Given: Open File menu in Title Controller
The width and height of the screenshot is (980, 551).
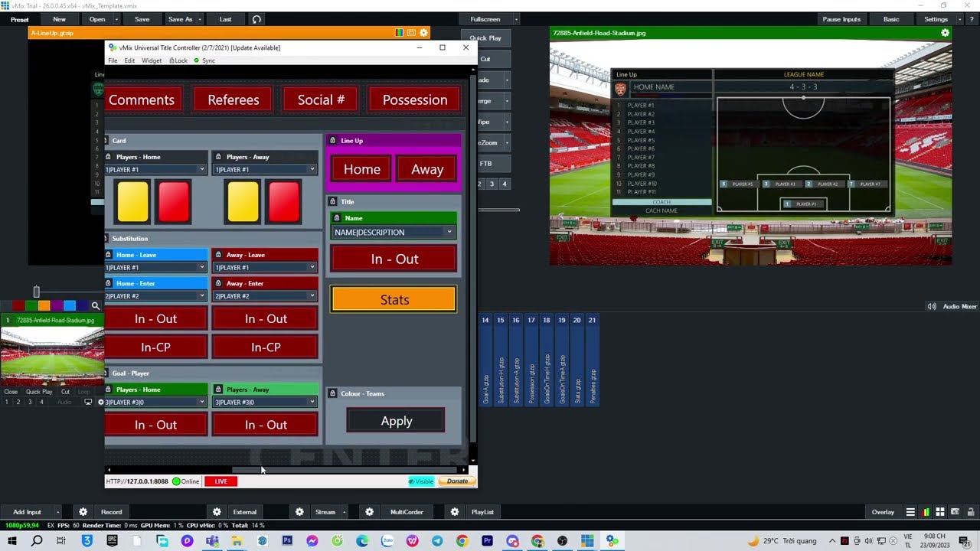Looking at the screenshot, I should 113,60.
